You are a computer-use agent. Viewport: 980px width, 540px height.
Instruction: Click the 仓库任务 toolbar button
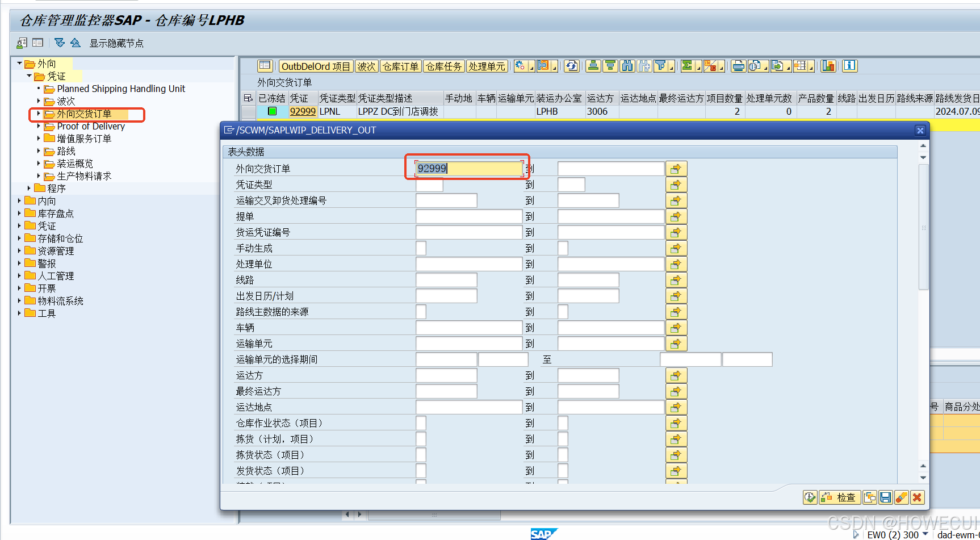click(443, 66)
